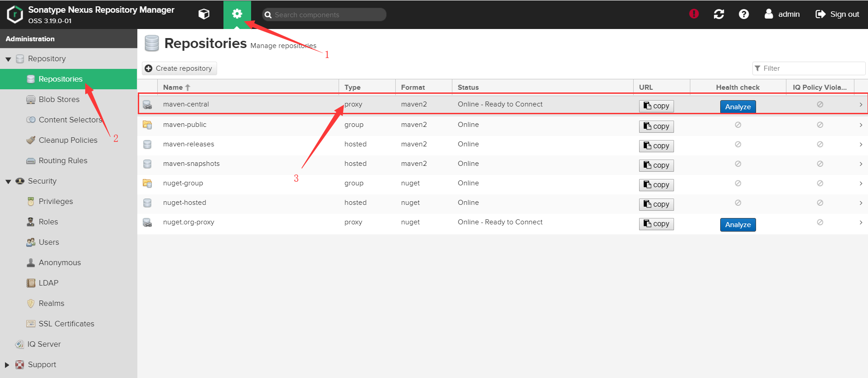Open maven-releases row chevron

click(x=861, y=145)
